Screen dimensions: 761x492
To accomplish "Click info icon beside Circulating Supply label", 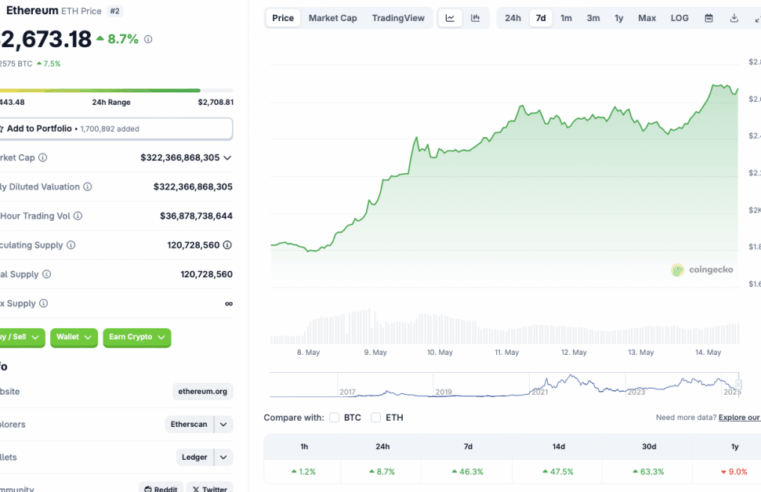I will tap(71, 245).
